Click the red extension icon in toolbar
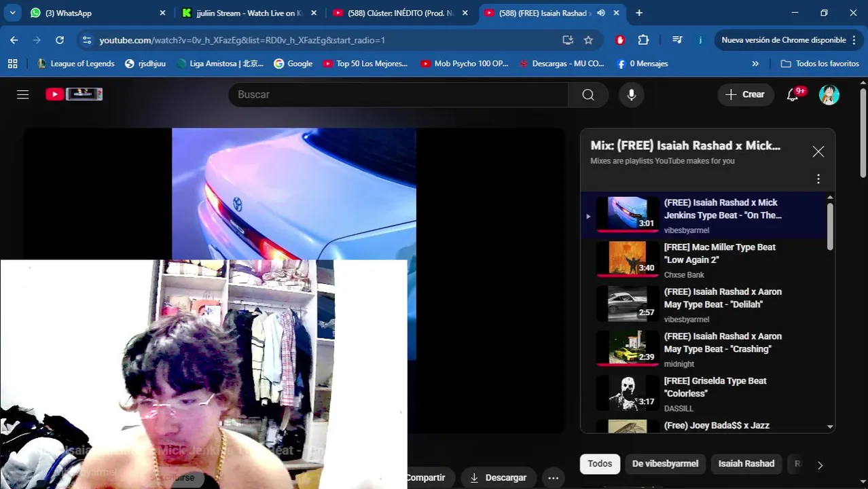The height and width of the screenshot is (489, 868). coord(620,40)
